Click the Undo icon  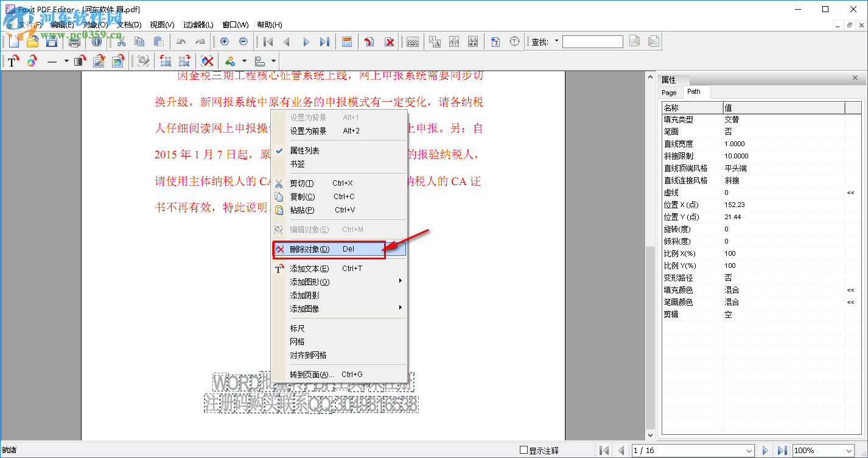181,41
